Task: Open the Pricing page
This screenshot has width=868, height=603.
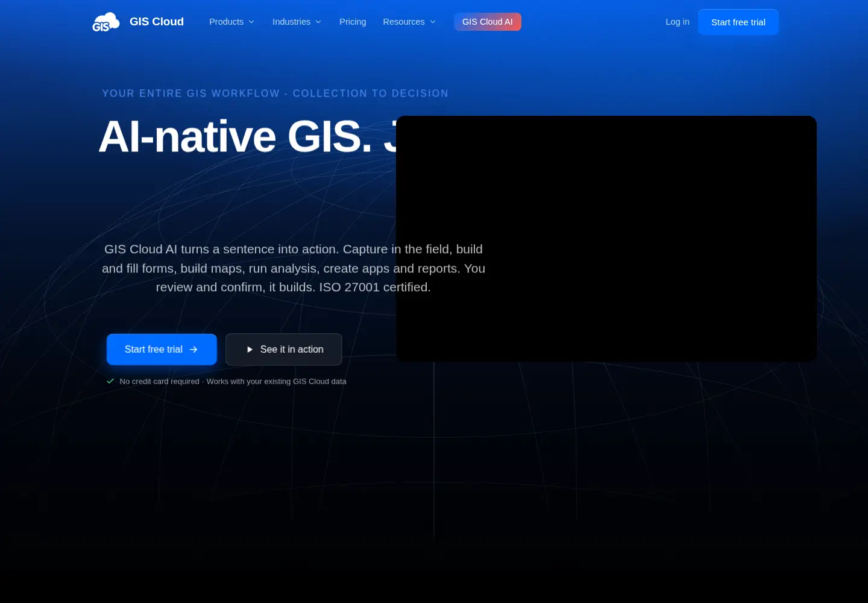Action: pyautogui.click(x=353, y=22)
